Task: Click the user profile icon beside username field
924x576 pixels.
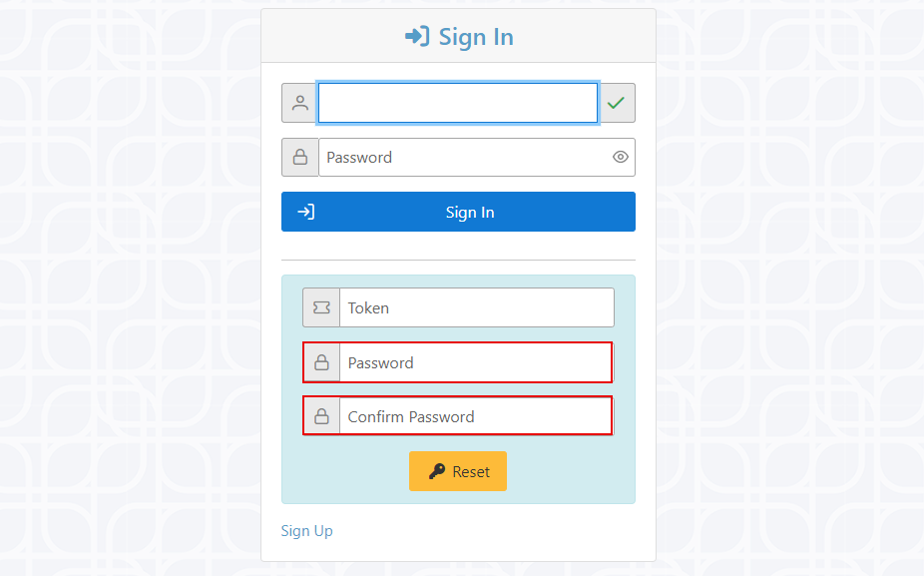Action: [300, 103]
